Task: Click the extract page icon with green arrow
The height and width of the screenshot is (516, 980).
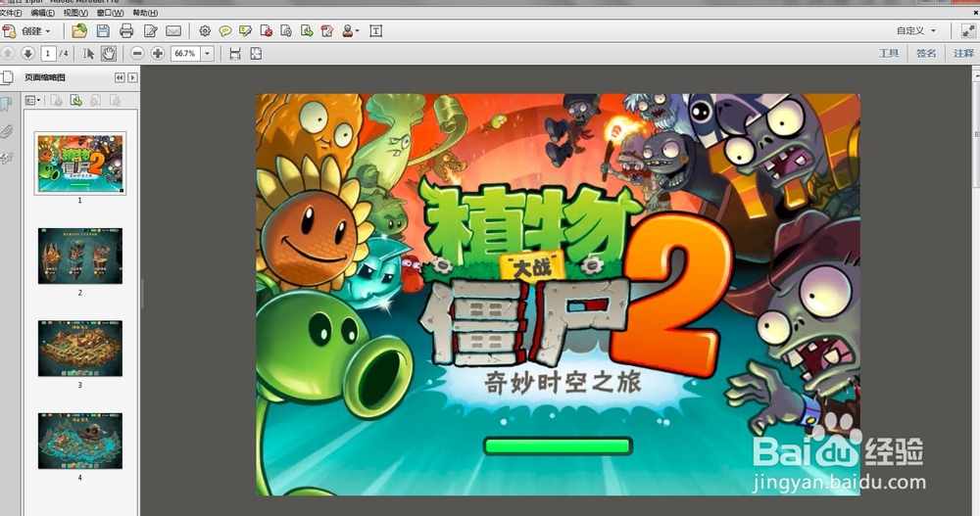Action: click(x=307, y=30)
